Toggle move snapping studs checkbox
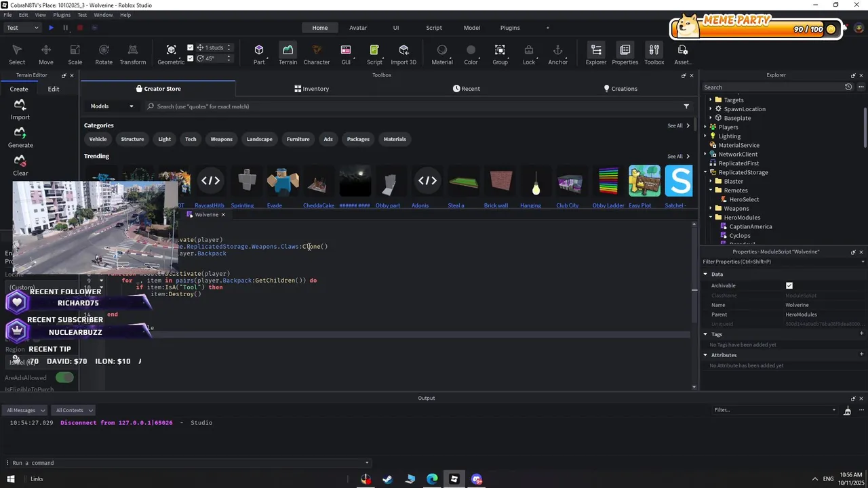The height and width of the screenshot is (488, 868). pyautogui.click(x=191, y=47)
